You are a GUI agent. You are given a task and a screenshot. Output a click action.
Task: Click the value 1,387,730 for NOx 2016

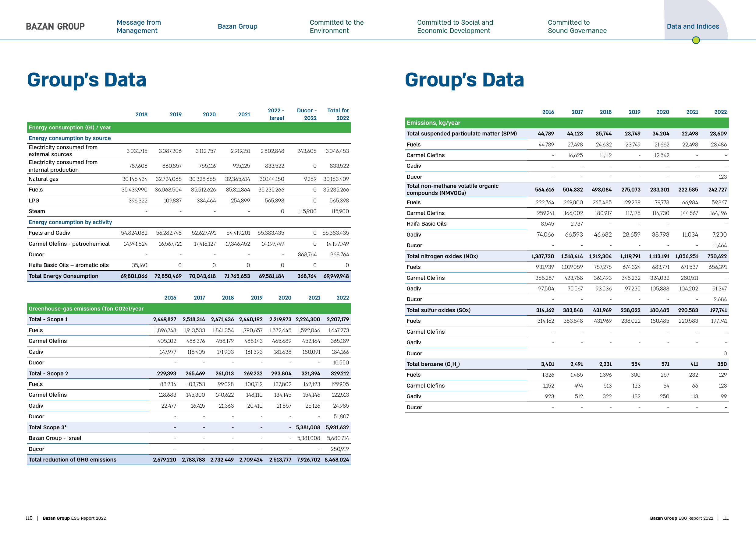pos(542,256)
